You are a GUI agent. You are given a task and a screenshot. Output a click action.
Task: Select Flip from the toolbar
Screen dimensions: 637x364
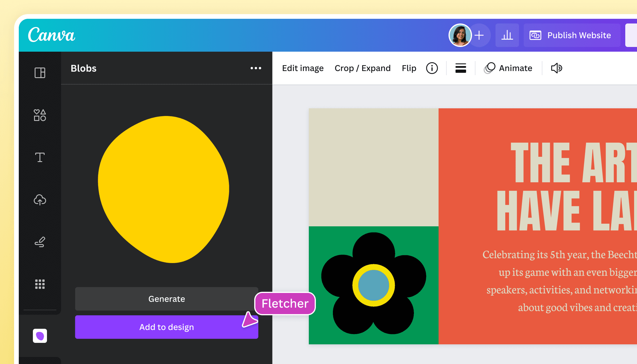tap(409, 68)
